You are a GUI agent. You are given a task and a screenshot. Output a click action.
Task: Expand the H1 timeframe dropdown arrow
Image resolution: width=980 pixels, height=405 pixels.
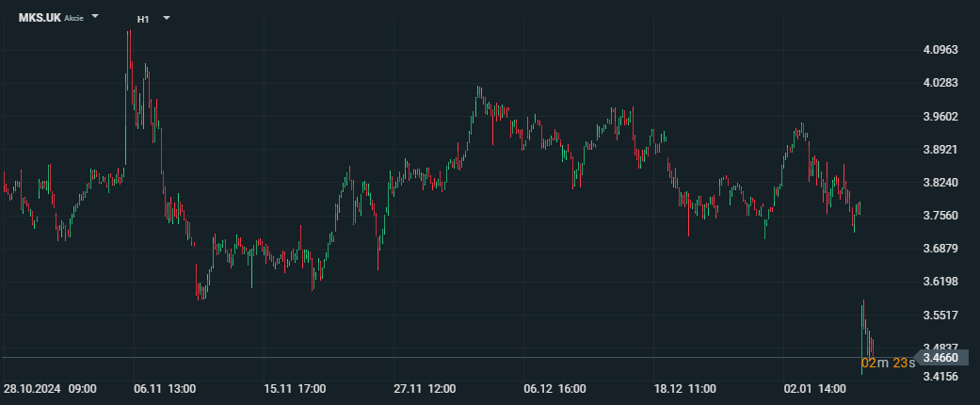pos(166,18)
